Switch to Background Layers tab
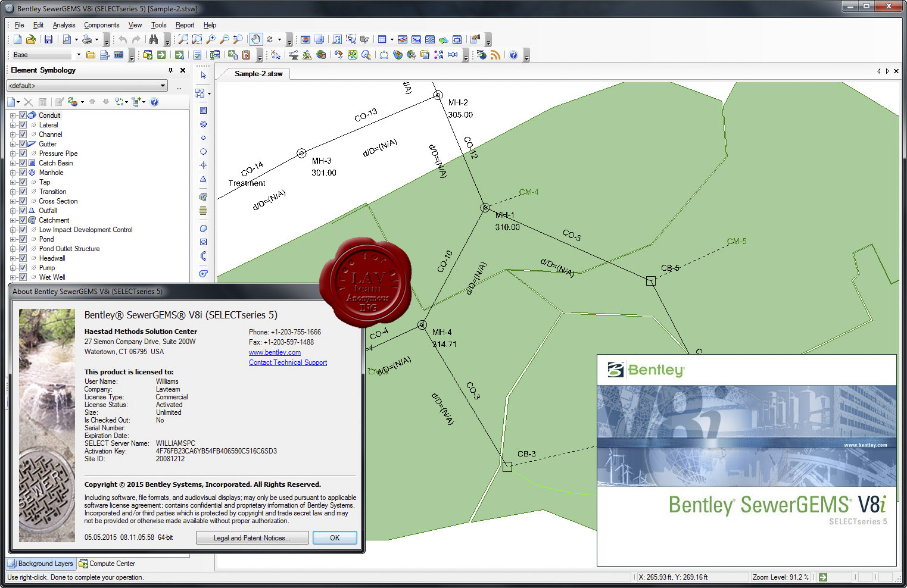The width and height of the screenshot is (907, 588). tap(40, 564)
